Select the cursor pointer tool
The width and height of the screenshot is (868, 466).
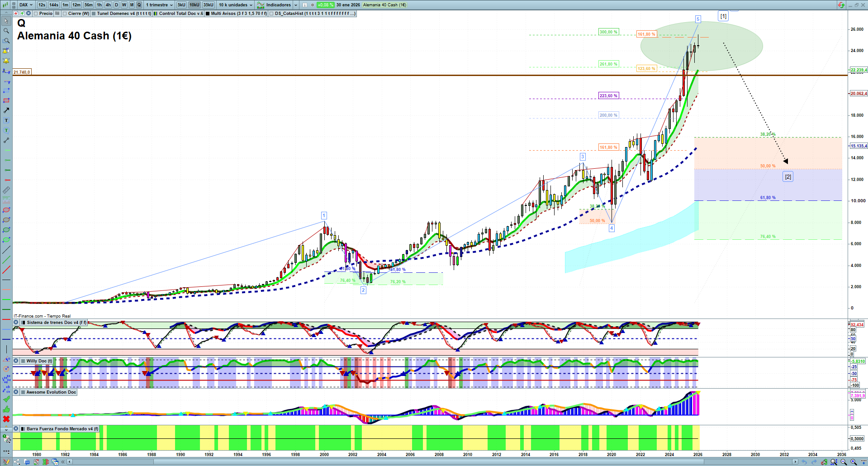coord(6,21)
